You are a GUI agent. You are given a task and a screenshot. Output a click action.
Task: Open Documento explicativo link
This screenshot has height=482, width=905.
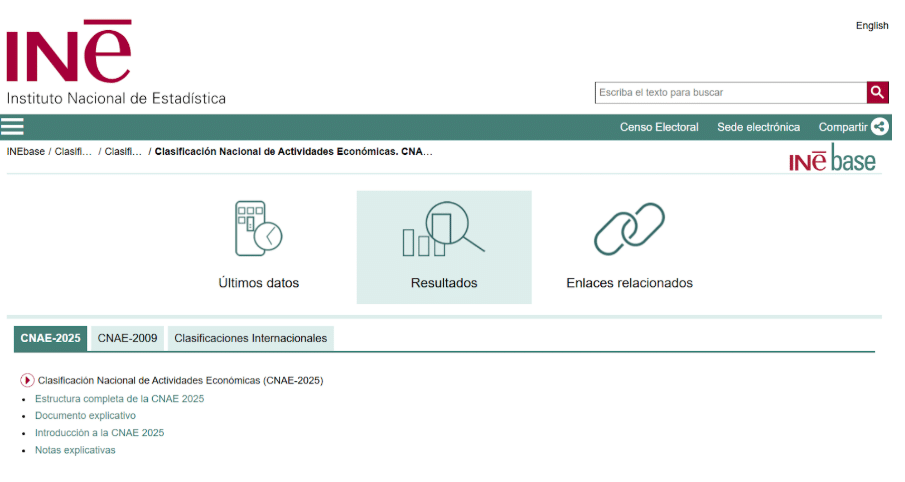click(x=85, y=416)
